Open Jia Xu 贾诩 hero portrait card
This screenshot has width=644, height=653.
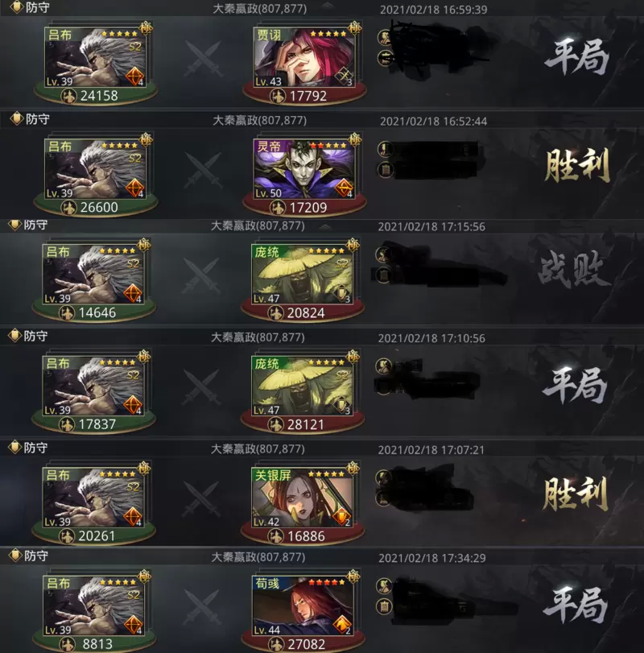[x=304, y=57]
